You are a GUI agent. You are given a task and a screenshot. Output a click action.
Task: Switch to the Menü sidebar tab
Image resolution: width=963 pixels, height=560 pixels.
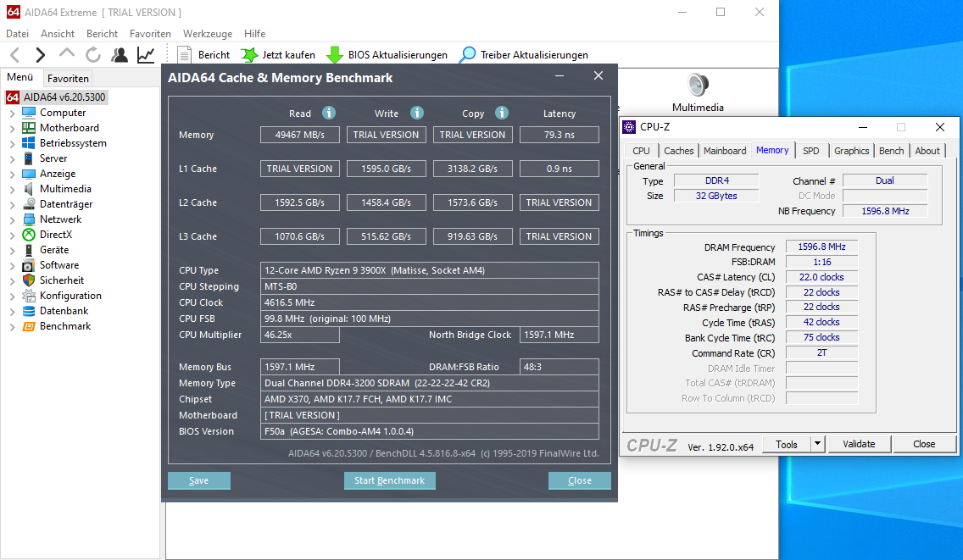coord(20,77)
